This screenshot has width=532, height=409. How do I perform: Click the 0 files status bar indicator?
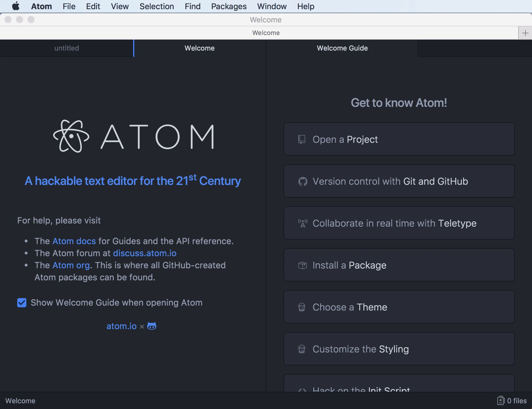(512, 401)
